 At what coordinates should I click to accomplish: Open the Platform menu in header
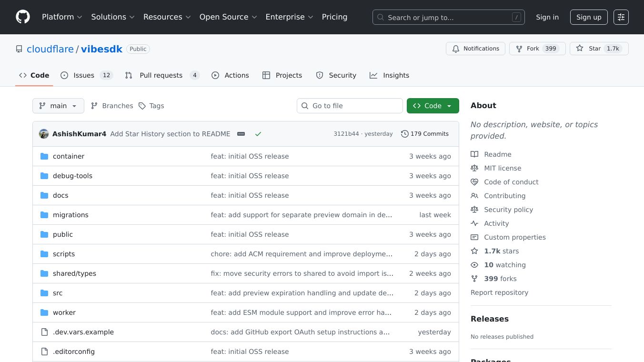pyautogui.click(x=62, y=17)
